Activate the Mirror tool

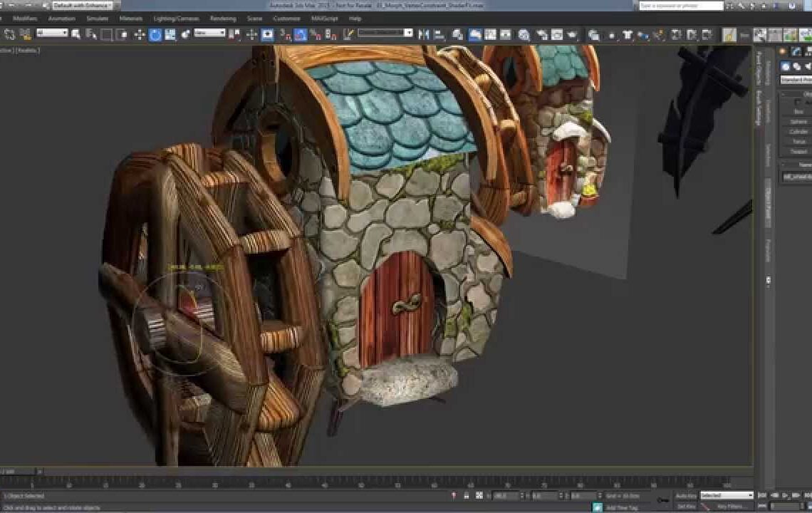[x=422, y=32]
